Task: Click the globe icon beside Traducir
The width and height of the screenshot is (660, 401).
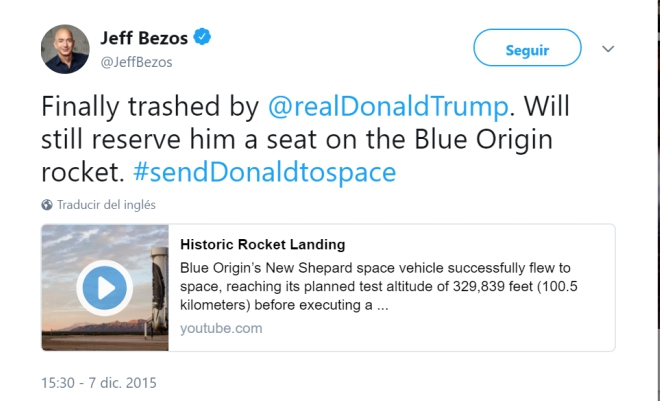Action: (x=47, y=205)
